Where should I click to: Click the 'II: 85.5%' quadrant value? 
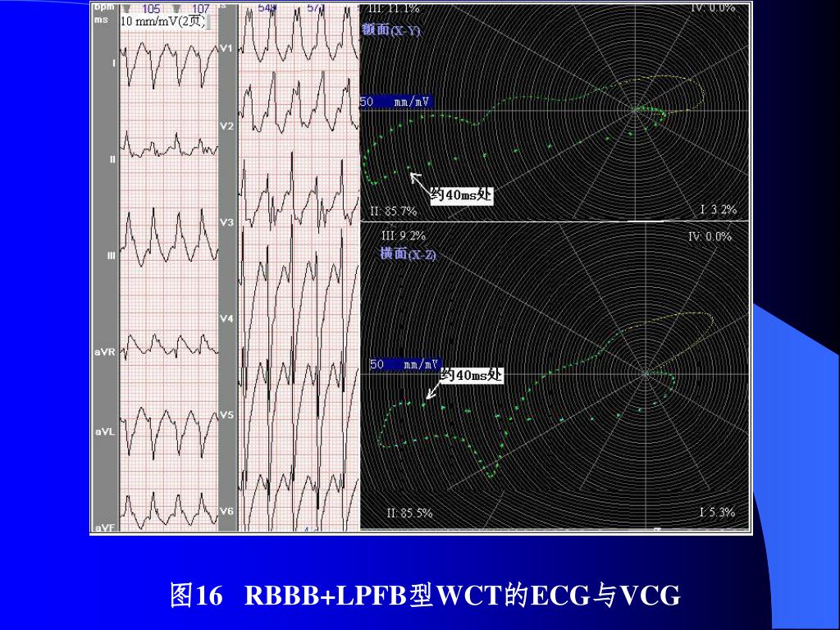pos(409,513)
